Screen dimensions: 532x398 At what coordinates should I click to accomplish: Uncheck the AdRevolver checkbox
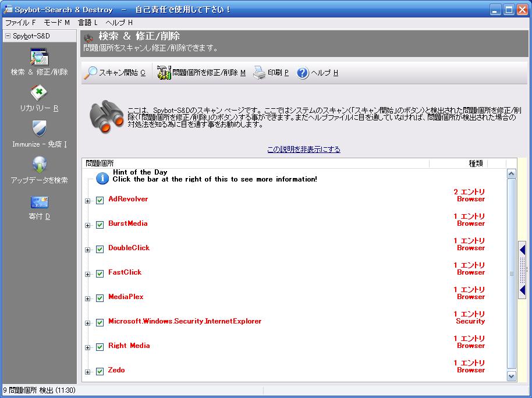coord(100,200)
